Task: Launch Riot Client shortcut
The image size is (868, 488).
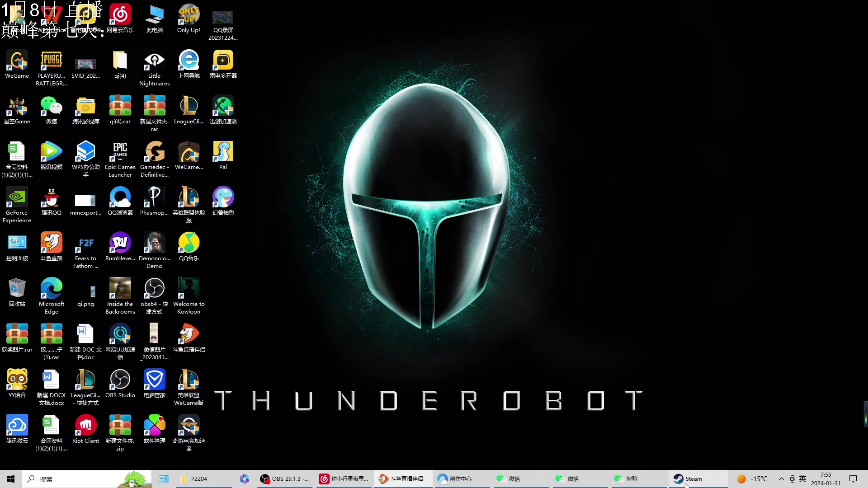Action: 85,430
